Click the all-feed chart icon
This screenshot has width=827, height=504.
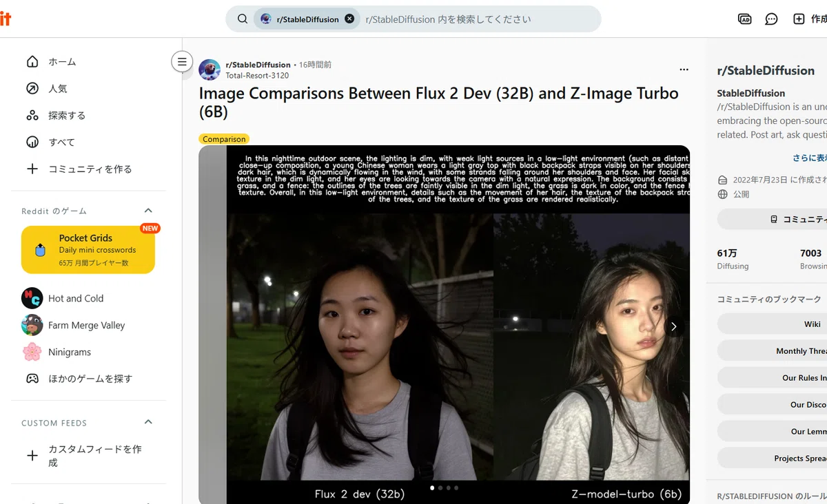pyautogui.click(x=32, y=143)
